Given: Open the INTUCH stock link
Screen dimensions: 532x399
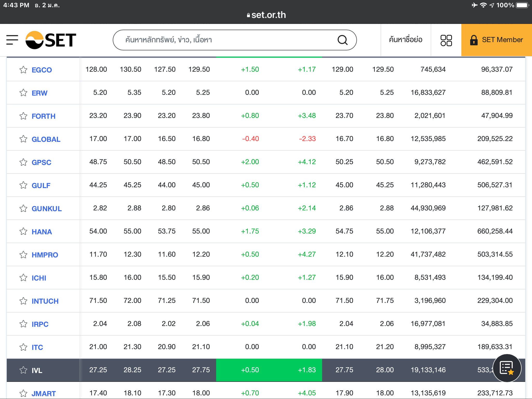Looking at the screenshot, I should [x=45, y=301].
